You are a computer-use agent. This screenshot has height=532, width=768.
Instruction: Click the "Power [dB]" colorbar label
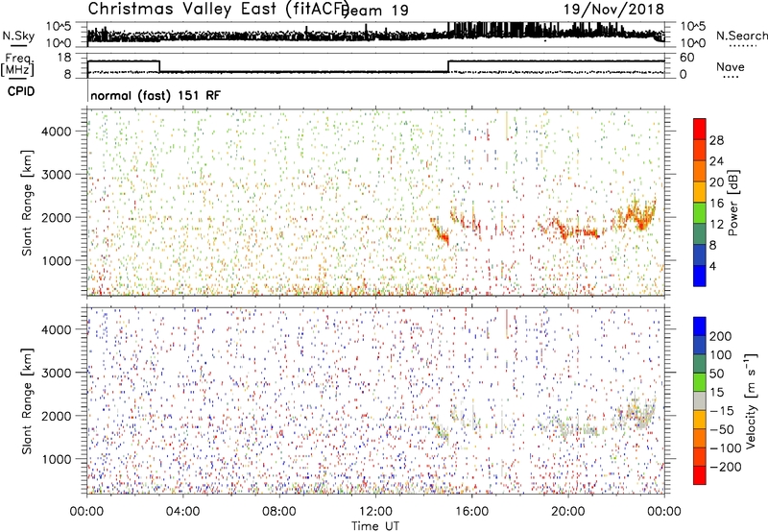(732, 203)
